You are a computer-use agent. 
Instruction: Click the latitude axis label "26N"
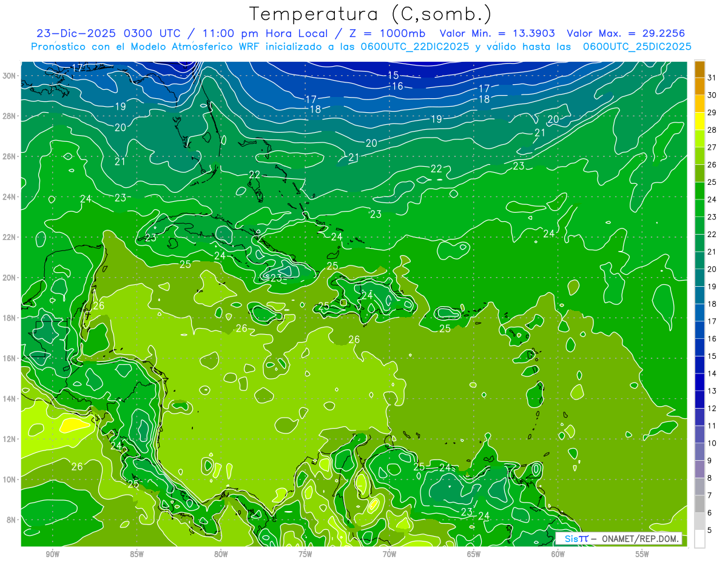[10, 156]
